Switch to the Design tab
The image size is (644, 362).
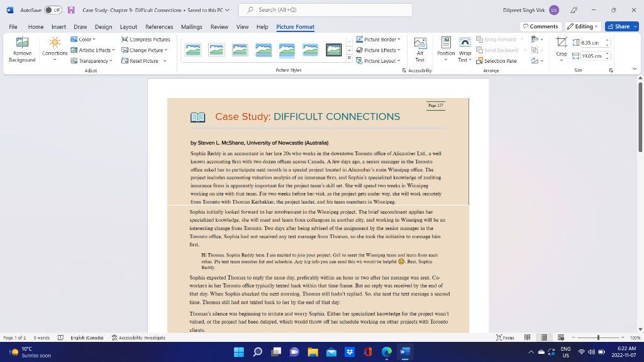point(104,26)
